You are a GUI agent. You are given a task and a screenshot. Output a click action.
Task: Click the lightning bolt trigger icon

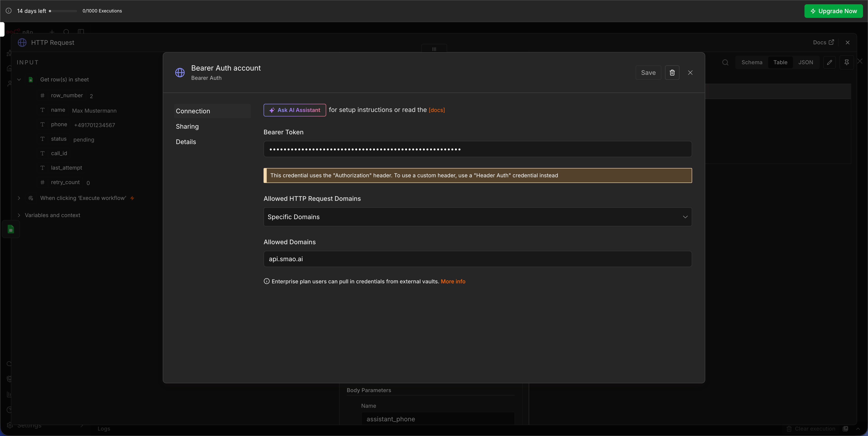pyautogui.click(x=132, y=198)
